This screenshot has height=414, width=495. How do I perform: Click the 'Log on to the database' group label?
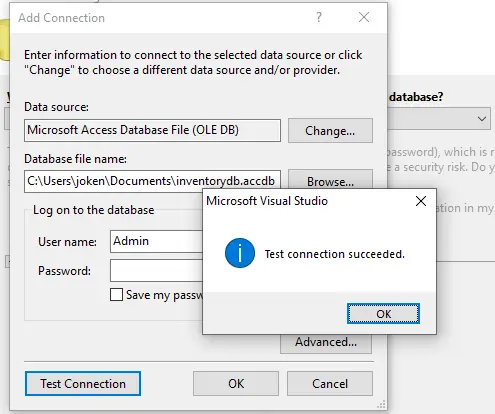click(x=94, y=210)
